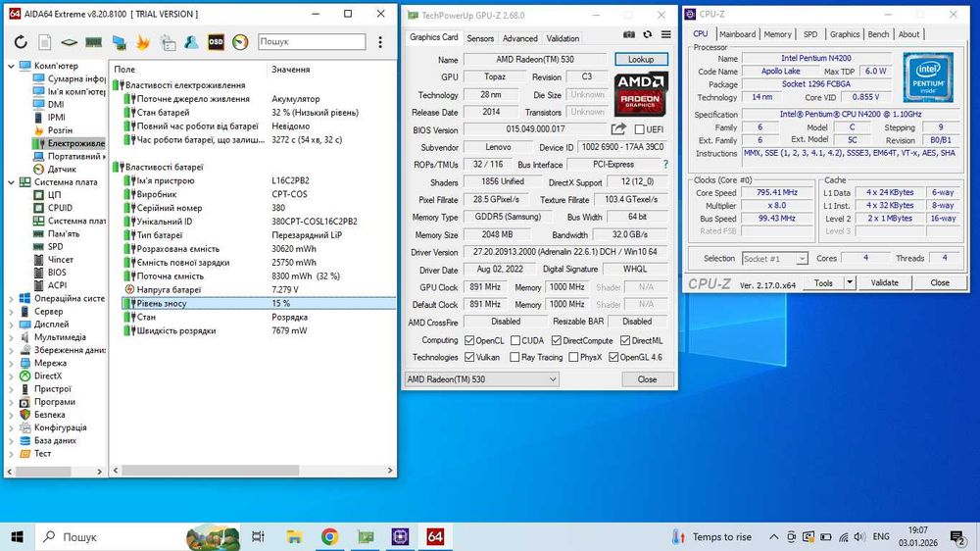
Task: Open the notification center icon
Action: coord(957,537)
